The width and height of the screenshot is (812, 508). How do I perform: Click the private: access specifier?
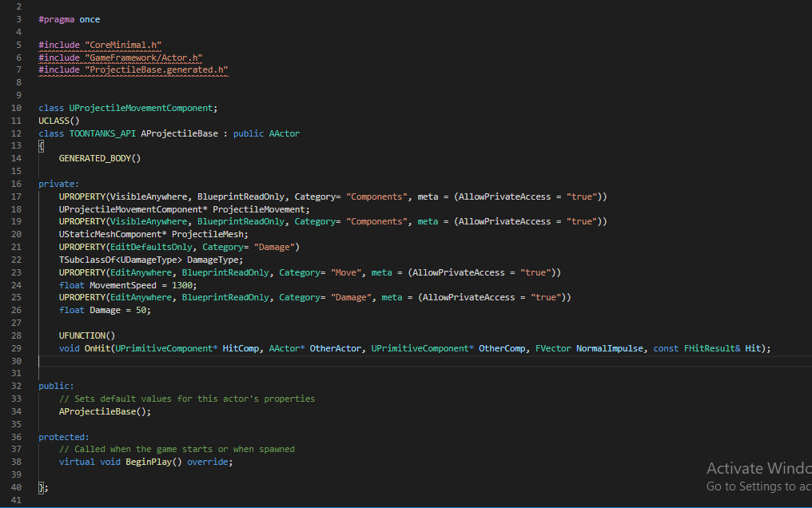coord(59,184)
